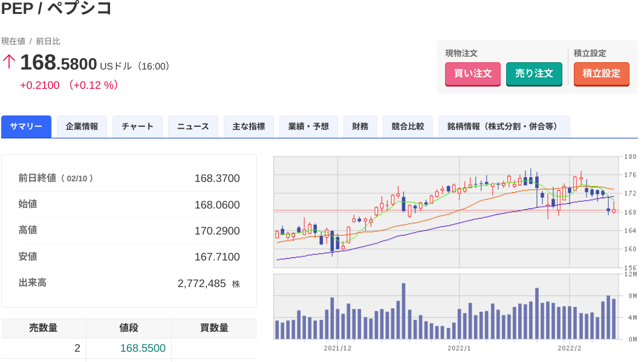The image size is (644, 362).
Task: Click the high price 170.2900
Action: [x=217, y=231]
